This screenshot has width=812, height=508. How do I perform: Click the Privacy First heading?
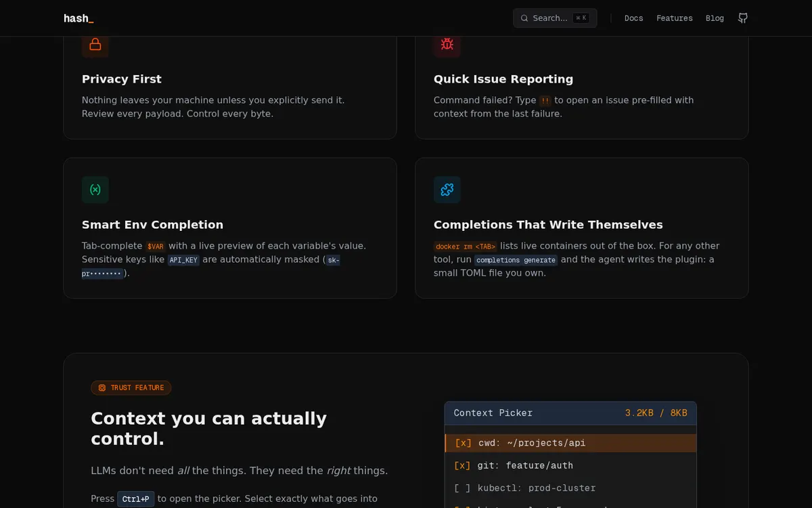(122, 79)
